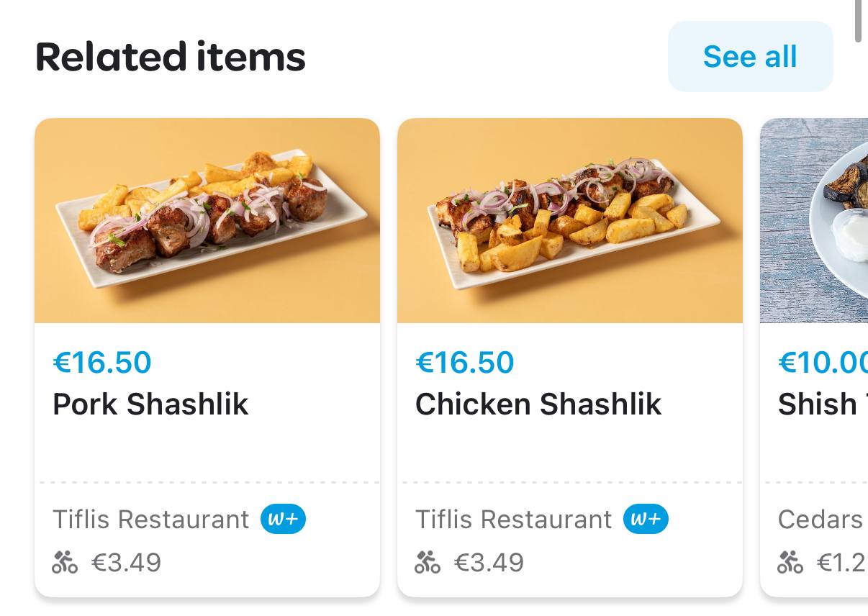
Task: Tap the W+ badge on Chicken Shashlik card
Action: tap(646, 519)
